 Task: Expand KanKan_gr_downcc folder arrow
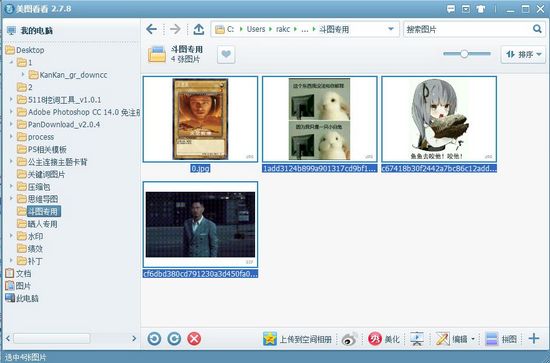tap(23, 75)
